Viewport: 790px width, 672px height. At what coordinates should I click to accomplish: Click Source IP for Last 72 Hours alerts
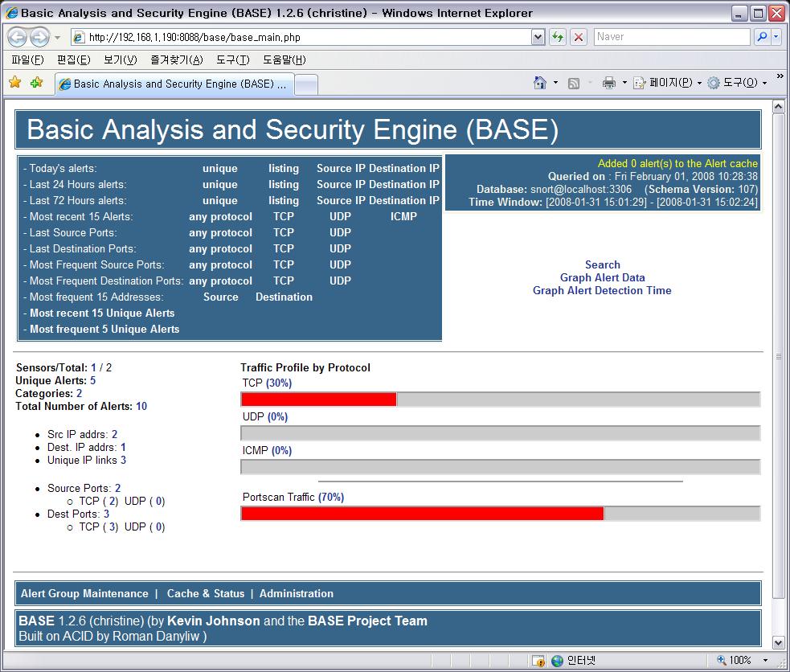tap(341, 200)
